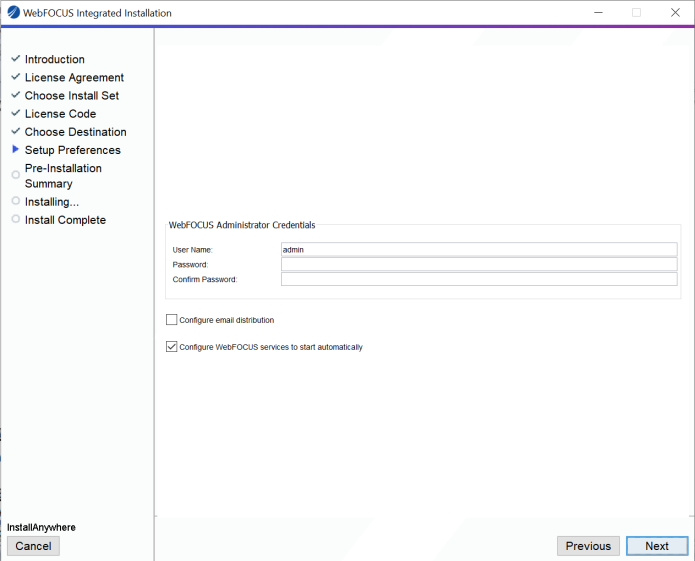This screenshot has height=561, width=695.
Task: Click the User Name input field
Action: [479, 249]
